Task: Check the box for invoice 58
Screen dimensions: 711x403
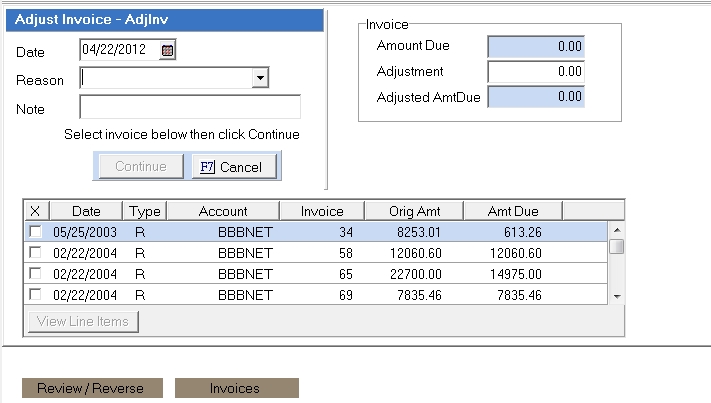Action: [35, 253]
